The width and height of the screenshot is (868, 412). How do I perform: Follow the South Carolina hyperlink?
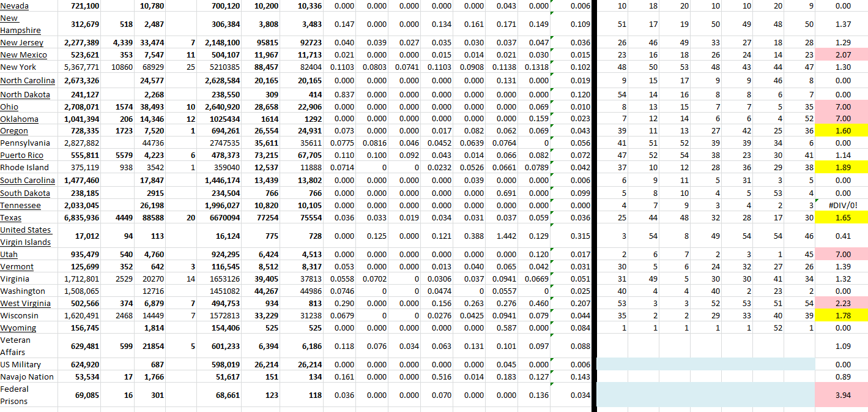pos(28,181)
